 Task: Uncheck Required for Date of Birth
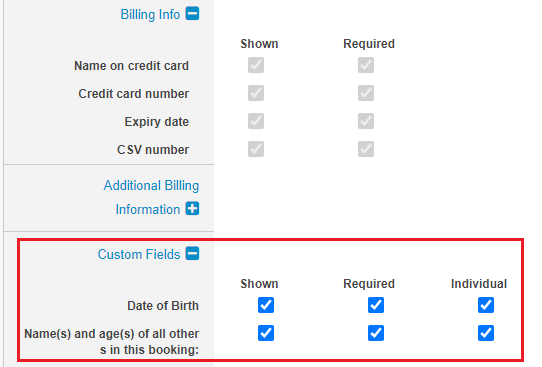pos(376,305)
